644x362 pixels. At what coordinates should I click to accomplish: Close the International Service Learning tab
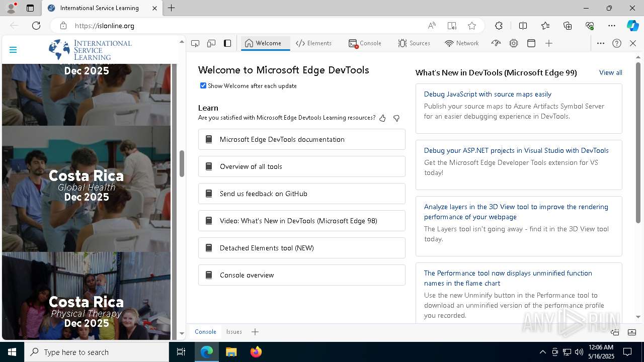click(x=154, y=8)
